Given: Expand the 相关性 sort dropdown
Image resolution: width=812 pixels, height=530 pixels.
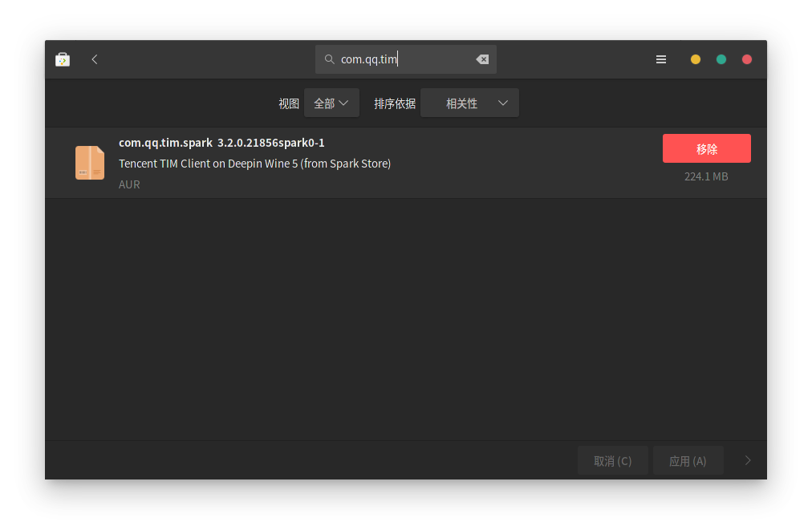Looking at the screenshot, I should point(469,103).
